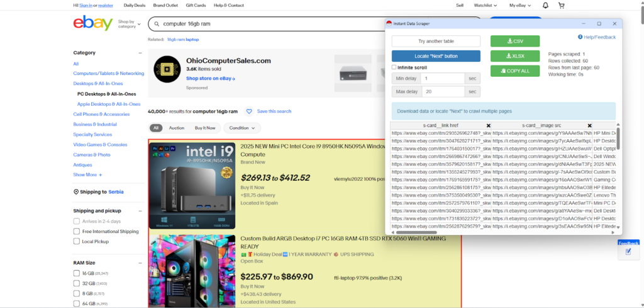Open the intel i9 Mini PC thumbnail
The width and height of the screenshot is (644, 308).
pyautogui.click(x=192, y=185)
